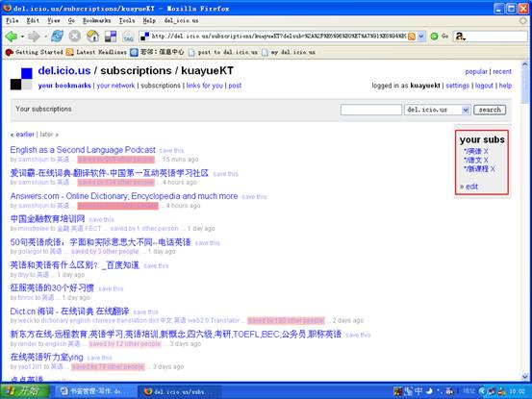Screen dimensions: 532x399
Task: Click the '» edit' link under your subs
Action: pos(469,187)
